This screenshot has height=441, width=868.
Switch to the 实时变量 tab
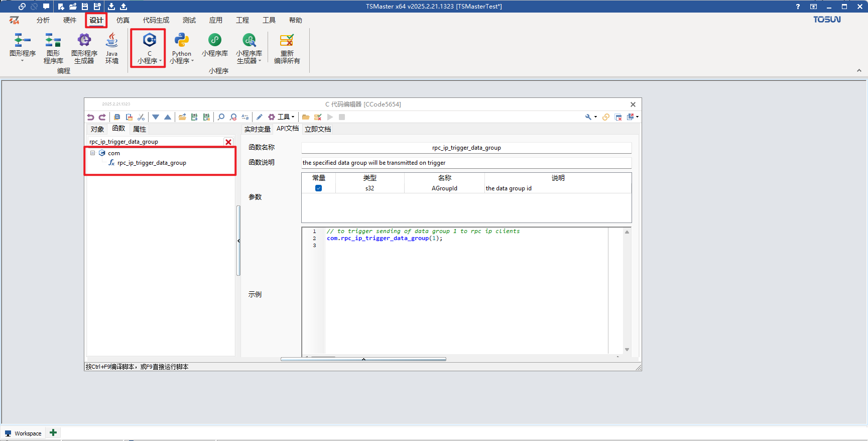[x=258, y=129]
